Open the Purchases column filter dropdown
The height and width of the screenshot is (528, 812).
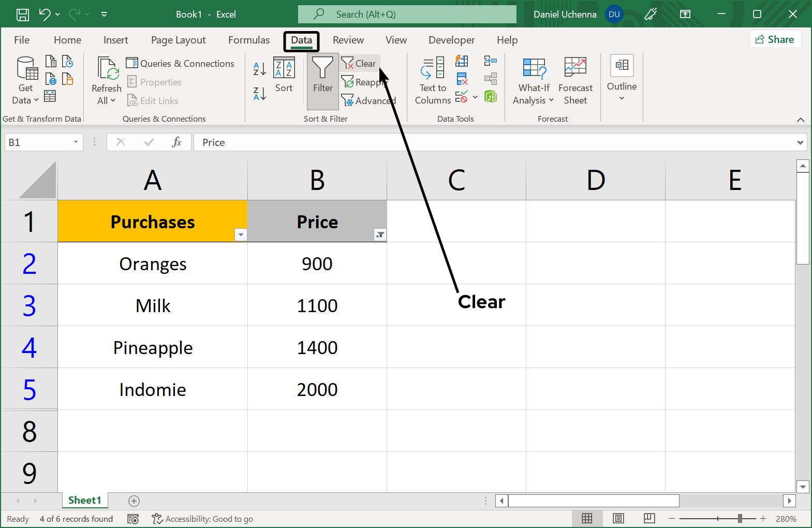pos(241,235)
